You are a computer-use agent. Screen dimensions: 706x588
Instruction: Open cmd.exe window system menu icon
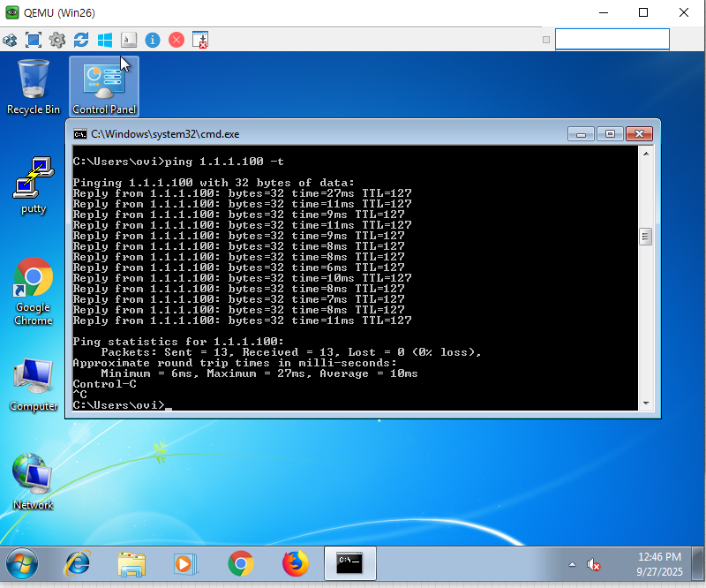click(79, 134)
